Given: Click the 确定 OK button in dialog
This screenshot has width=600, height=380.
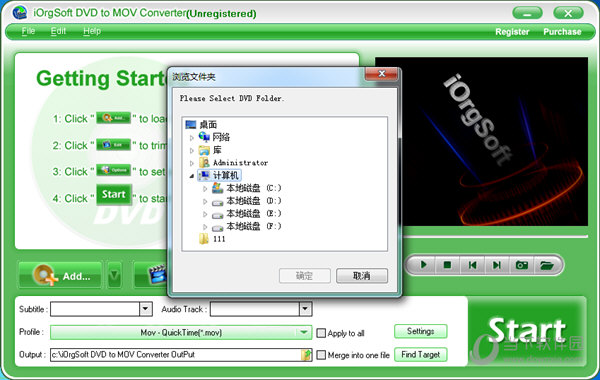Looking at the screenshot, I should coord(305,276).
